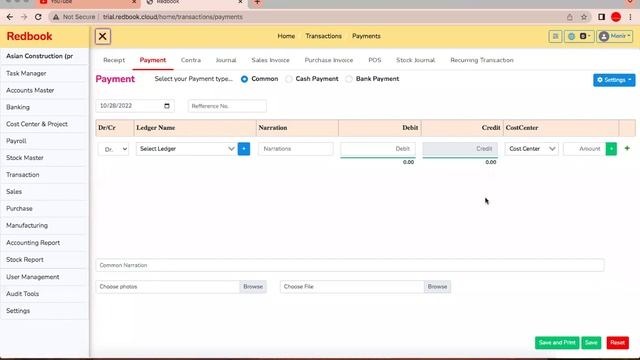Switch to the POS tab

pos(374,60)
